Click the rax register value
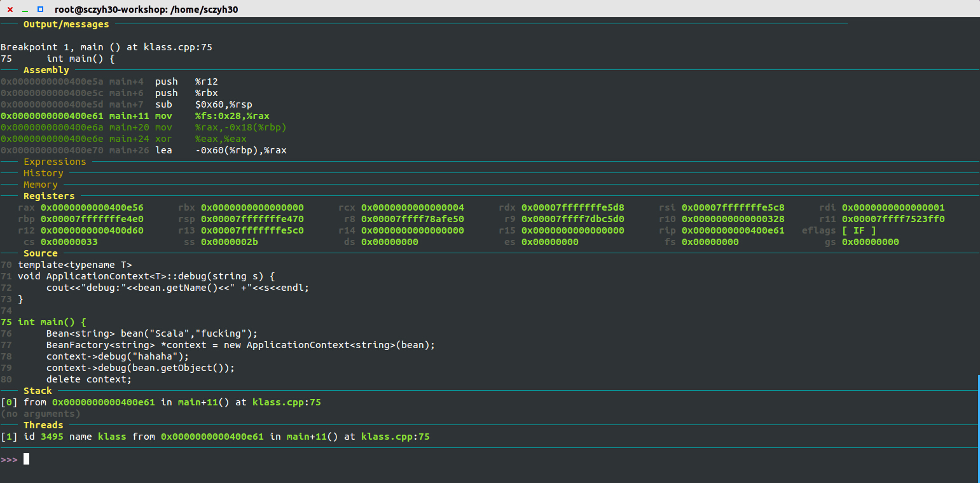This screenshot has height=483, width=980. [92, 207]
